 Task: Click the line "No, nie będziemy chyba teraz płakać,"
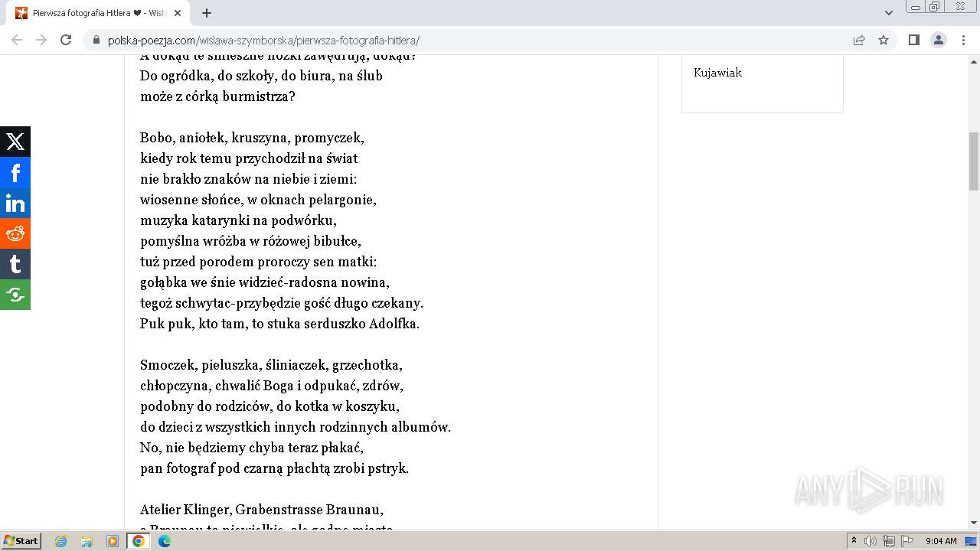pyautogui.click(x=252, y=448)
